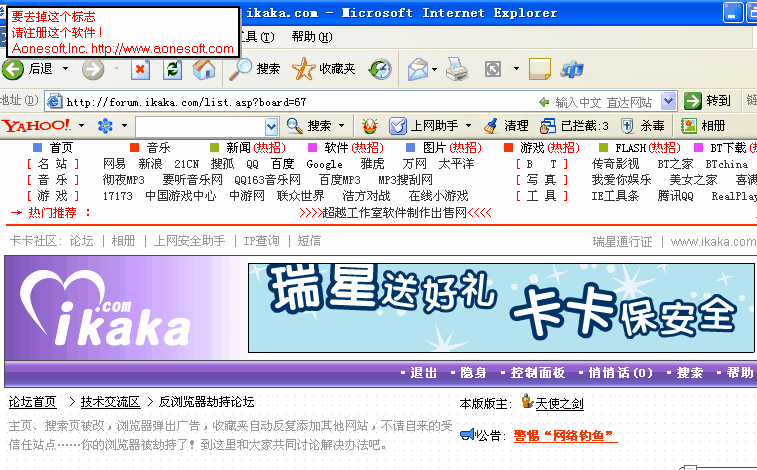
Task: Click the 隐身 link in forum bar
Action: 473,373
